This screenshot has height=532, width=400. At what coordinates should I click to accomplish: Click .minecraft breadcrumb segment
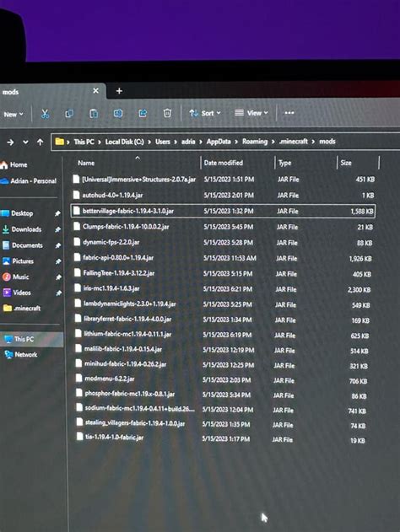tap(294, 142)
